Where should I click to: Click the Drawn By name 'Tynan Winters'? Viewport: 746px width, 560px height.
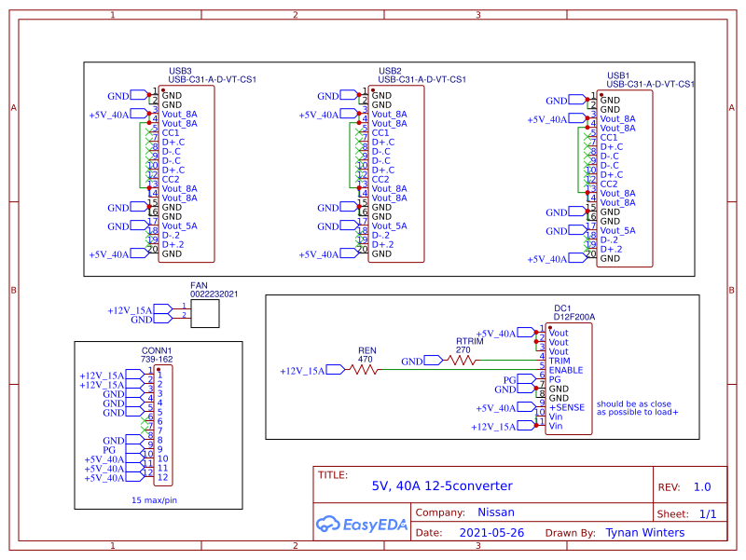[x=644, y=533]
